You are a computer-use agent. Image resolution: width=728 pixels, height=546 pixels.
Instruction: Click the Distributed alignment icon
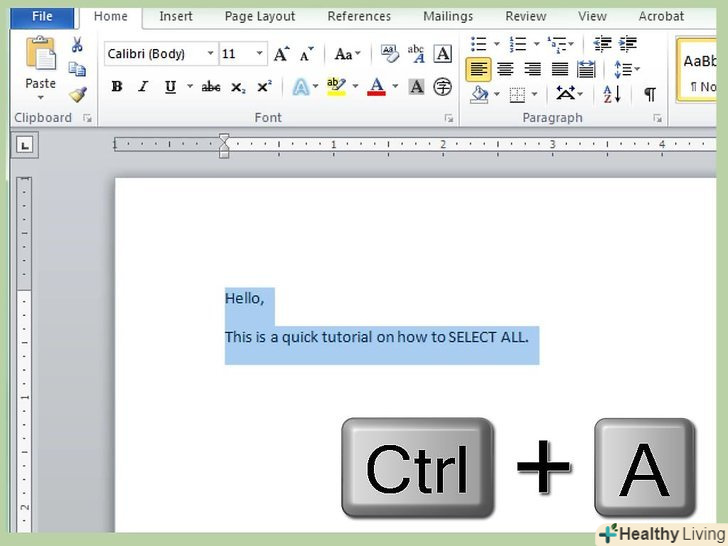click(586, 69)
